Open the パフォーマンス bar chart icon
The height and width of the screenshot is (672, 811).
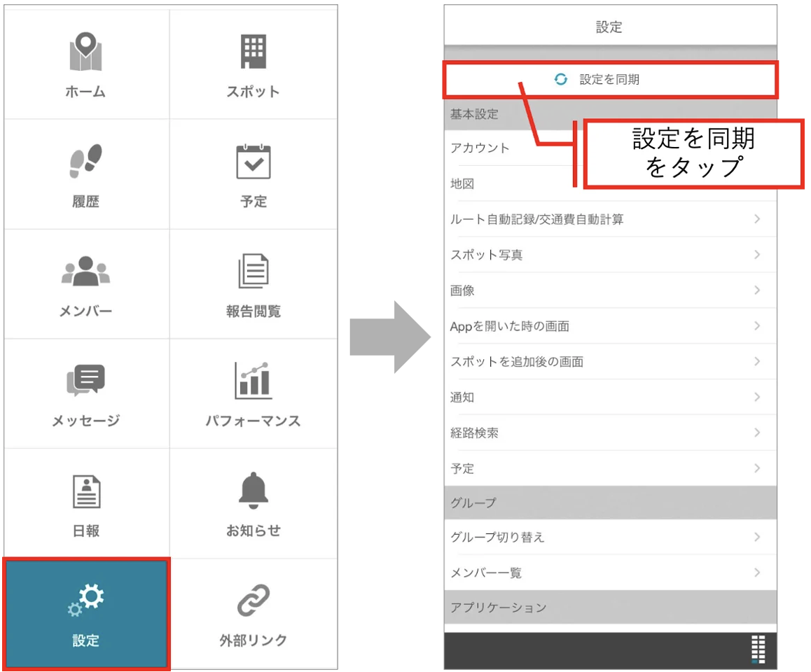254,381
